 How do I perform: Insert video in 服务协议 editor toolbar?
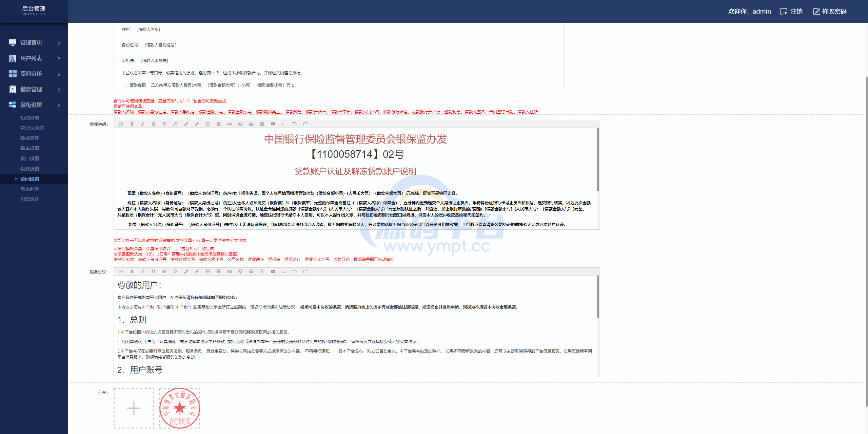coord(273,271)
